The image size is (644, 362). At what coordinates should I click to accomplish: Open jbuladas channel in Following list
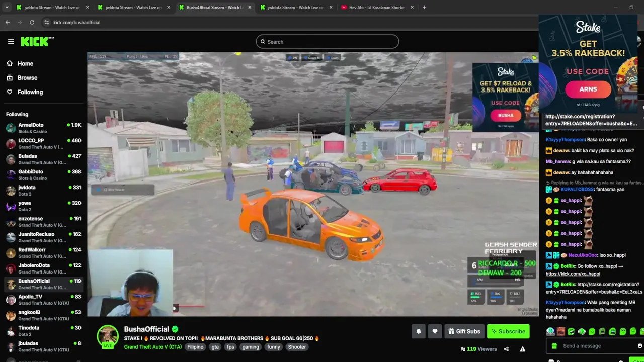coord(43,346)
